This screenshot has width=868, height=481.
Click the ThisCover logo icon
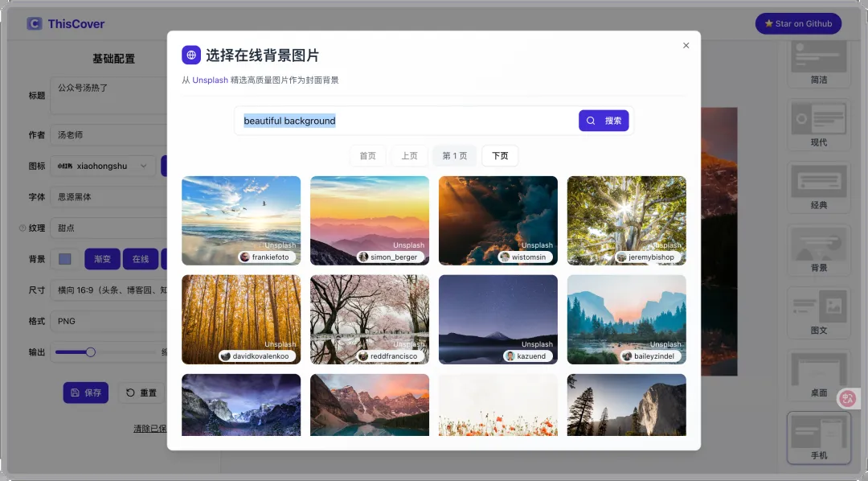tap(35, 24)
